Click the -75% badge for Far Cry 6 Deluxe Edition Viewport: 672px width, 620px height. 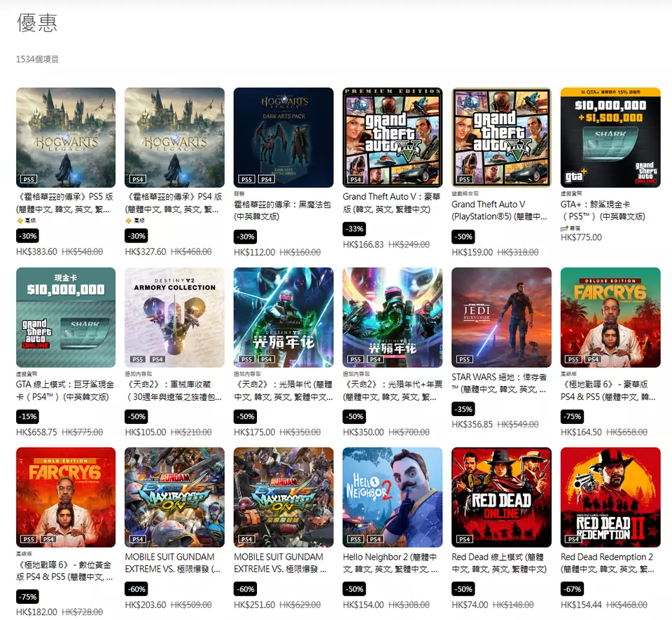[x=573, y=416]
